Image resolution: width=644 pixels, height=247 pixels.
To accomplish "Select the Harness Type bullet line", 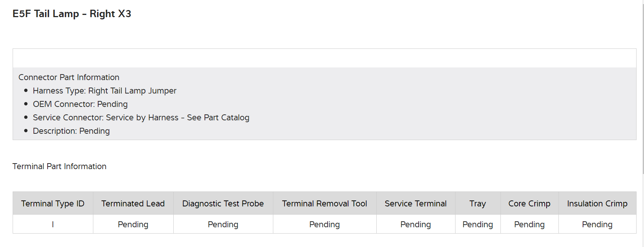I will coord(104,91).
